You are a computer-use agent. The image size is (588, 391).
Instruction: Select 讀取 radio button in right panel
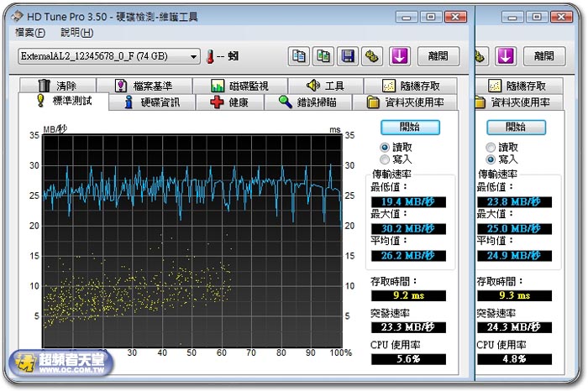tap(491, 147)
